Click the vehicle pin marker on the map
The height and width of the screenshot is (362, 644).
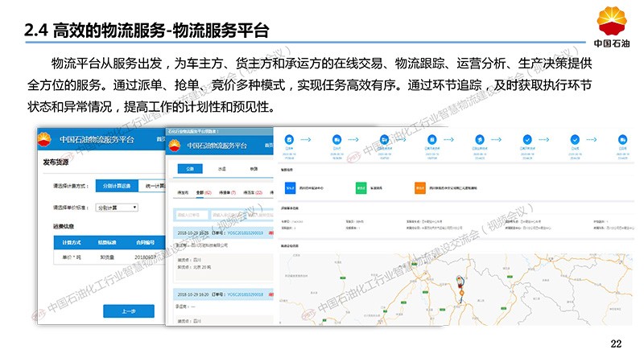tap(460, 281)
